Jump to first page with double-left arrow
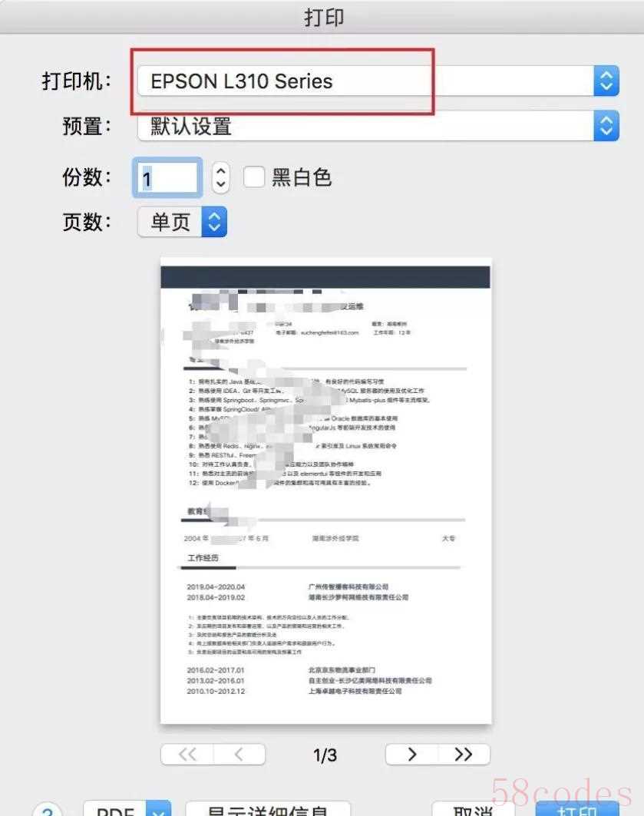Screen dimensions: 644x816 (187, 754)
